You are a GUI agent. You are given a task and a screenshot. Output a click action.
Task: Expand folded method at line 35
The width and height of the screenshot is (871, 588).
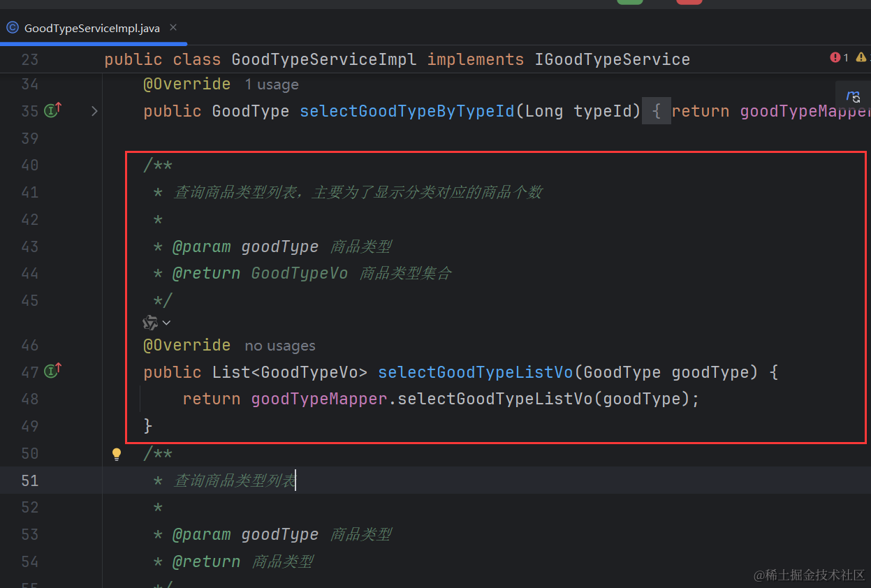pyautogui.click(x=94, y=111)
